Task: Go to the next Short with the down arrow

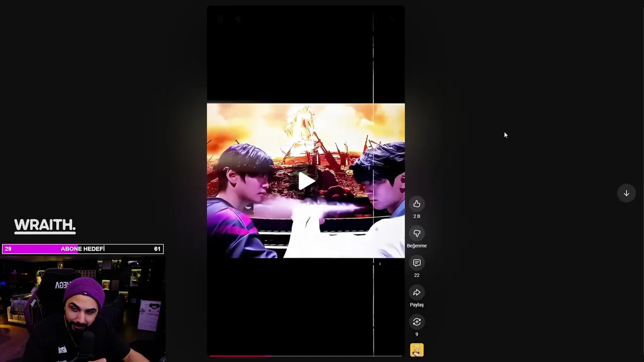Action: [x=626, y=193]
